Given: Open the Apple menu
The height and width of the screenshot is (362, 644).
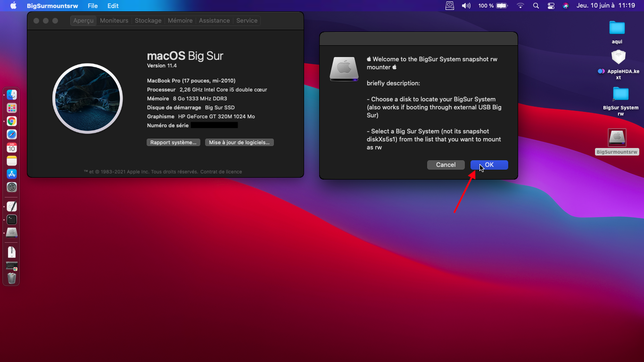Looking at the screenshot, I should (13, 6).
